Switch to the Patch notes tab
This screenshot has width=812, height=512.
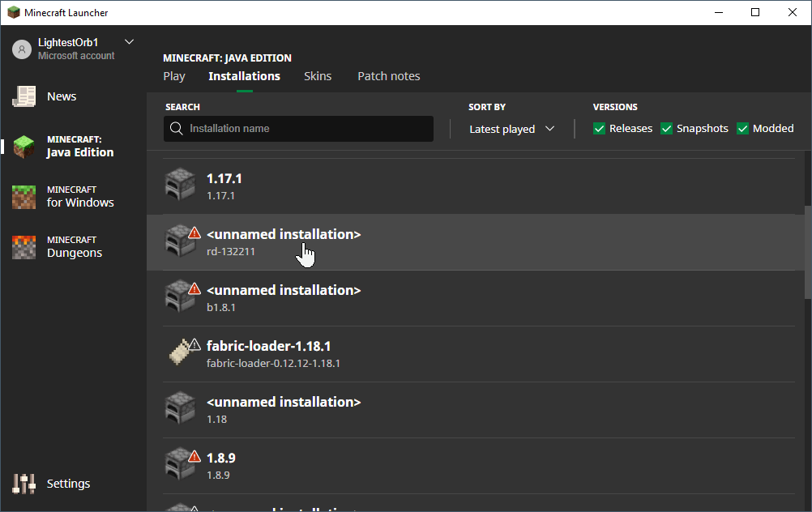[x=389, y=76]
